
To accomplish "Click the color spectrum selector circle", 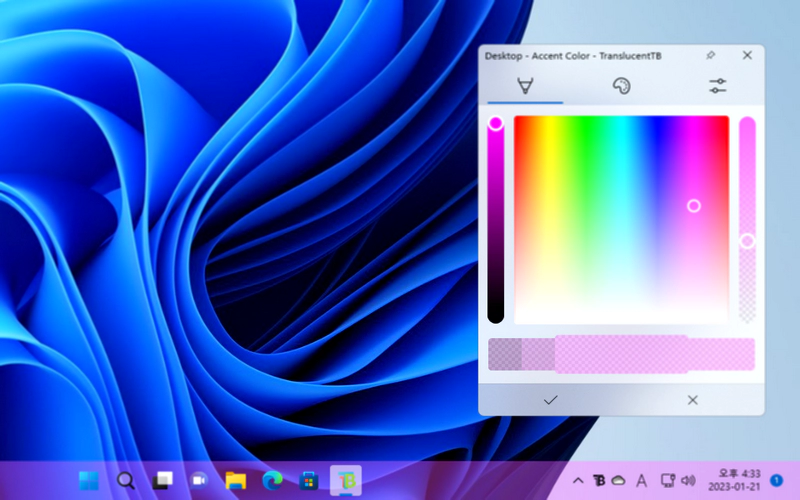I will coord(694,206).
